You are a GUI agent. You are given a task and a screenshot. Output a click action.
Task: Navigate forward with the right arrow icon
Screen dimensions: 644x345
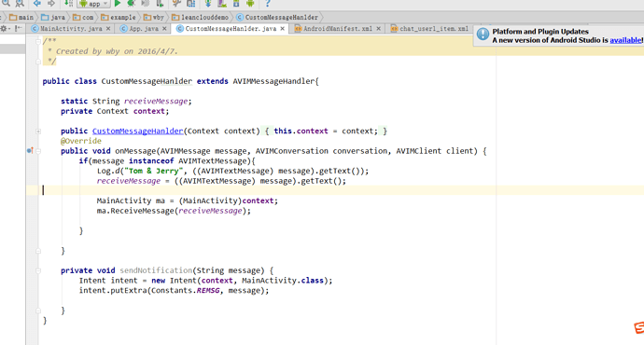pos(51,4)
